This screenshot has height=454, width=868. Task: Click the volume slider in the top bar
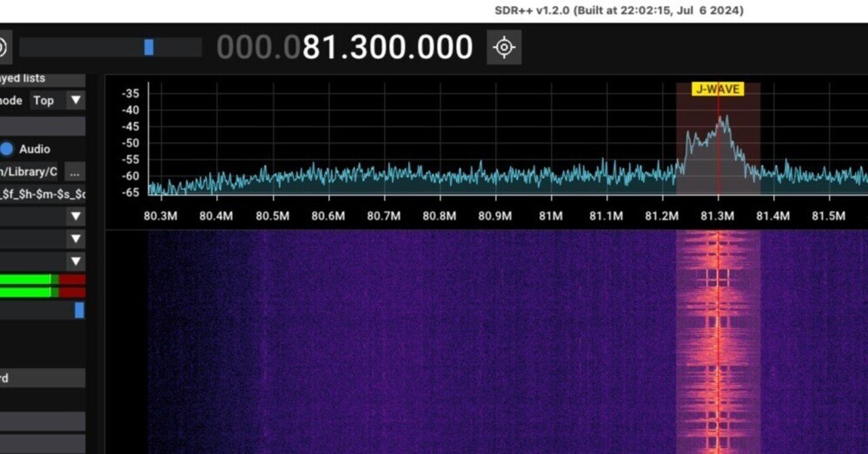[x=148, y=47]
